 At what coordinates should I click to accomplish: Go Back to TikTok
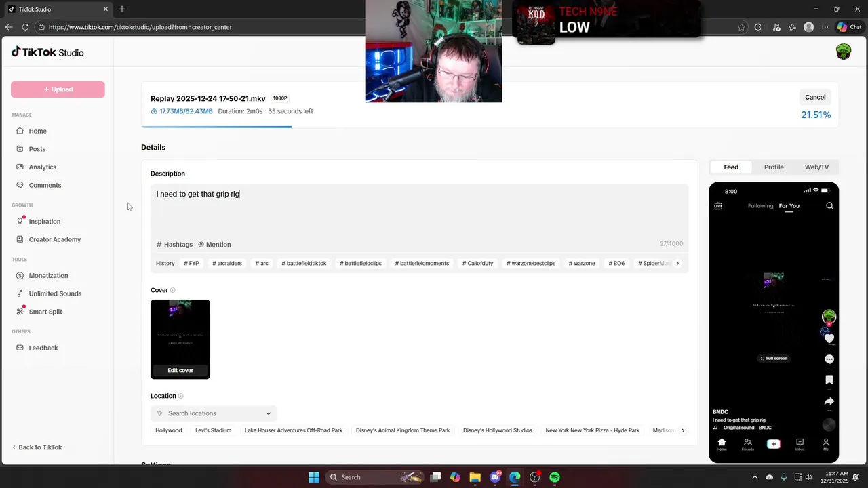37,447
